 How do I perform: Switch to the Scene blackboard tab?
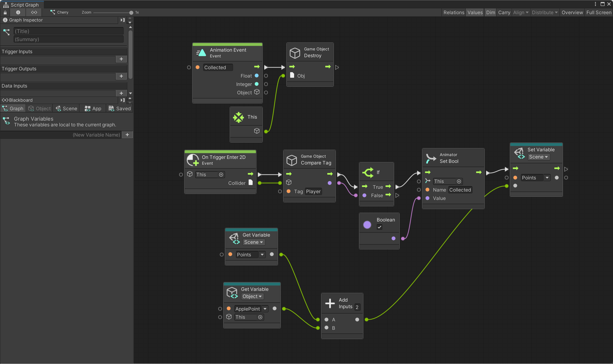point(66,109)
